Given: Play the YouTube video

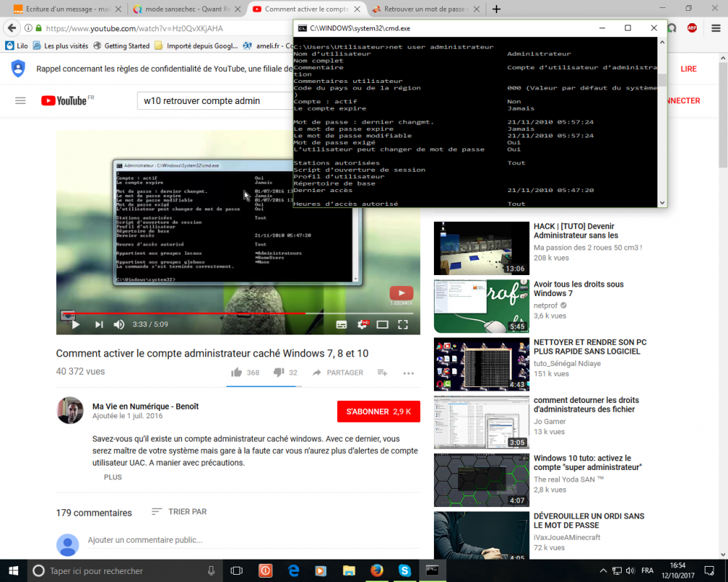Looking at the screenshot, I should pos(76,324).
